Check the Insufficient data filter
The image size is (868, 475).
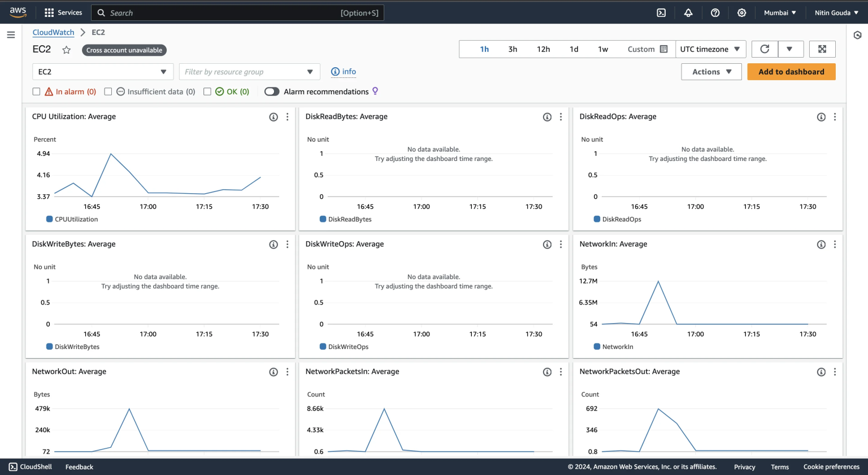coord(108,91)
